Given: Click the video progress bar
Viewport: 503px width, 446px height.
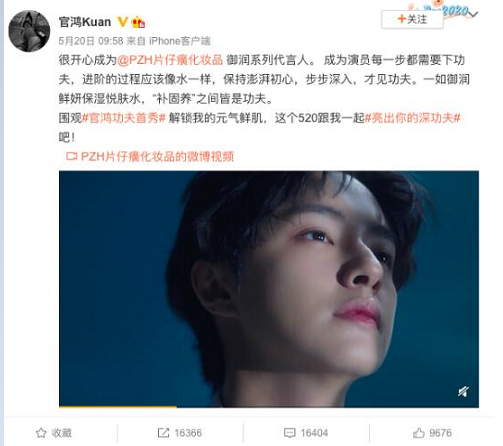Looking at the screenshot, I should click(x=269, y=406).
